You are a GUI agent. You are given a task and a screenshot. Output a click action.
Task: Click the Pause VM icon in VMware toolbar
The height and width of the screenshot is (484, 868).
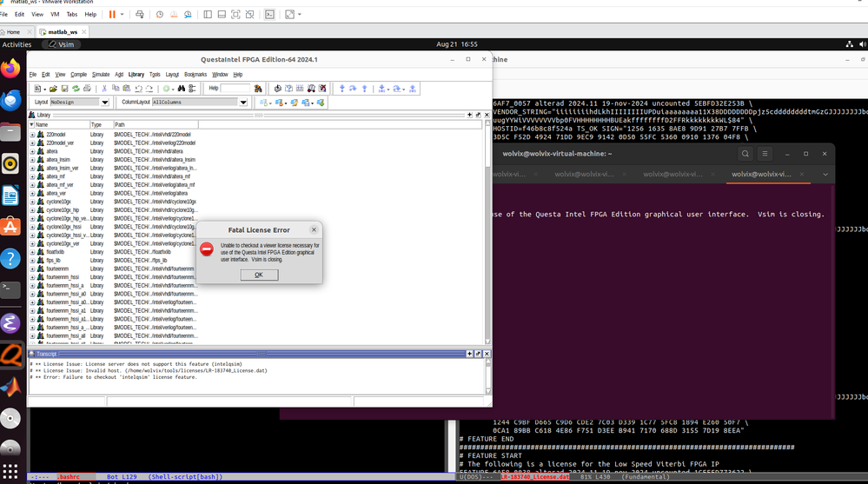pyautogui.click(x=112, y=15)
